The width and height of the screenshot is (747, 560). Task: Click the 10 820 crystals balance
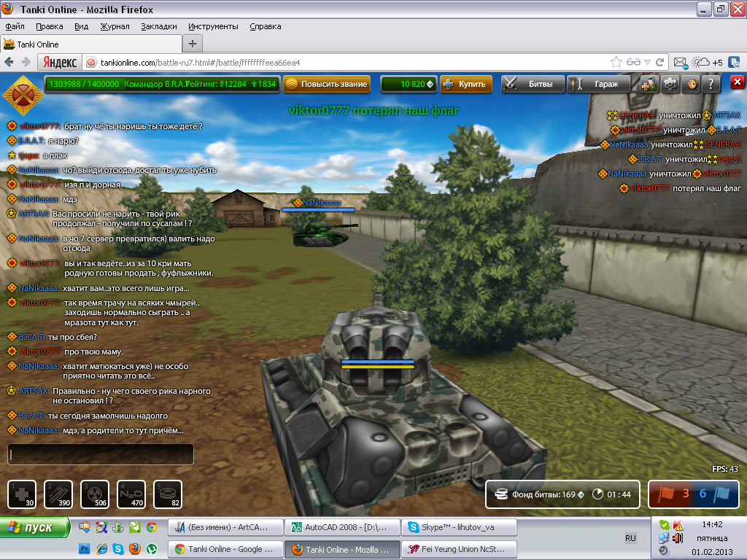coord(409,85)
